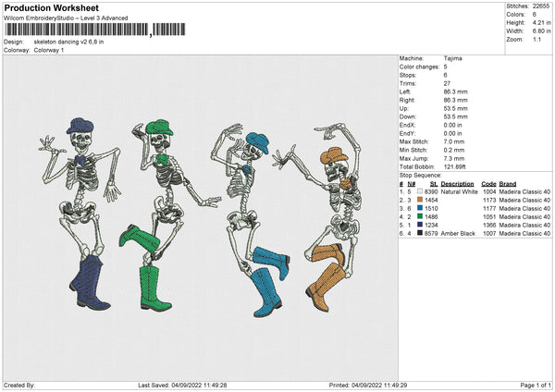Click the Natural White color swatch
Screen dimensions: 555x392
click(x=420, y=191)
